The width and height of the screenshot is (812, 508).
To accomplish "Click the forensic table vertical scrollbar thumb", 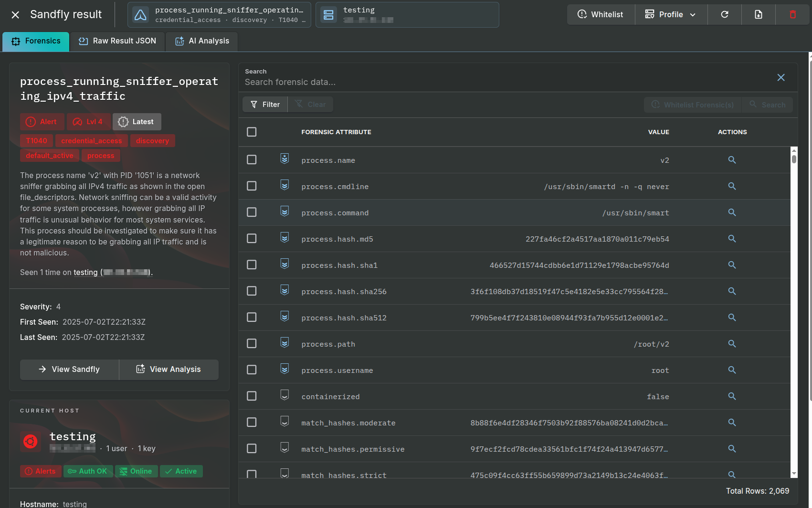I will (x=794, y=159).
